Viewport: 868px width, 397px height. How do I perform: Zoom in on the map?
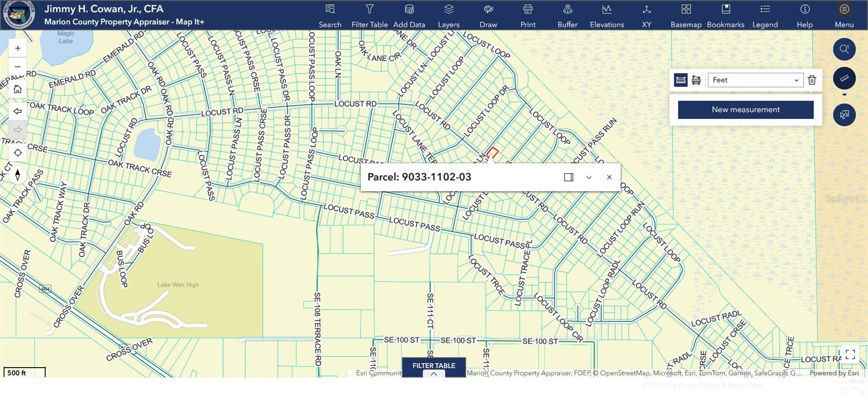18,48
